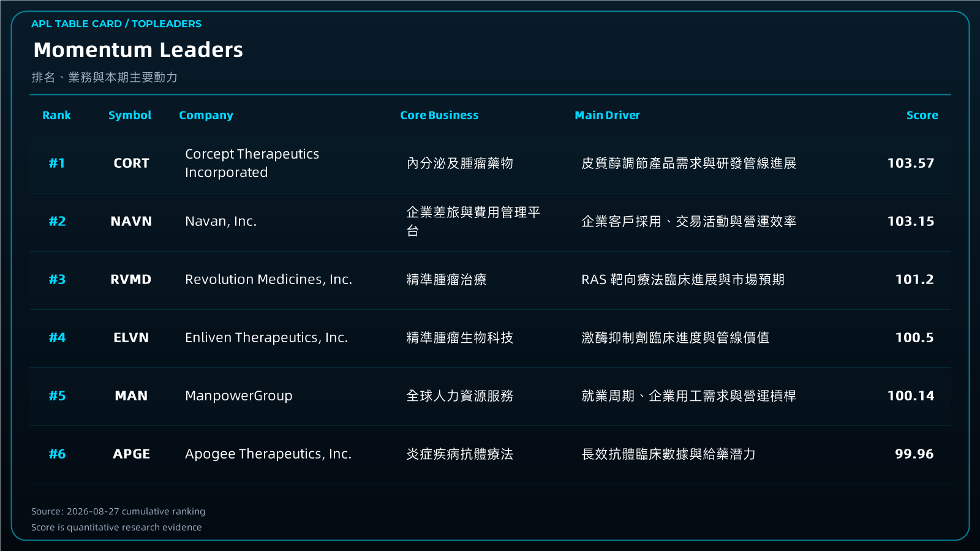Click the score 103.57

pos(911,163)
